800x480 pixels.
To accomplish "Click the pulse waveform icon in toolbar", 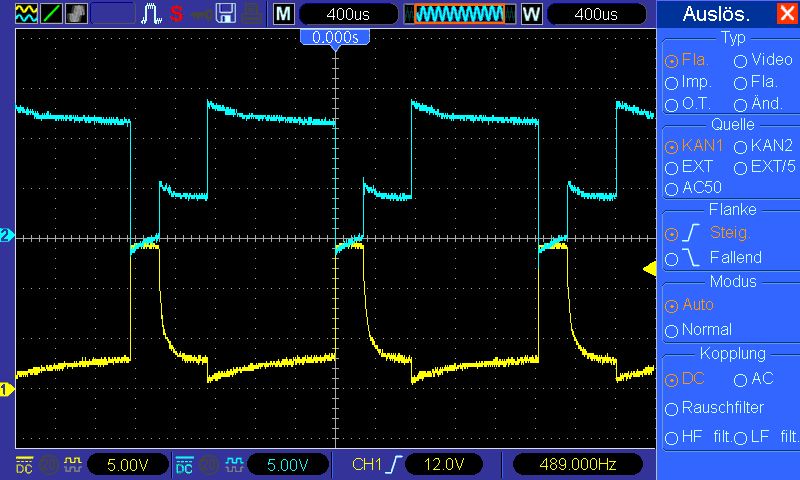I will click(x=152, y=13).
